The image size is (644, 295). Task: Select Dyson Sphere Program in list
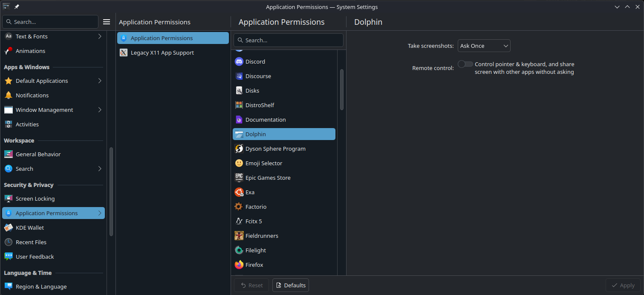[284, 149]
